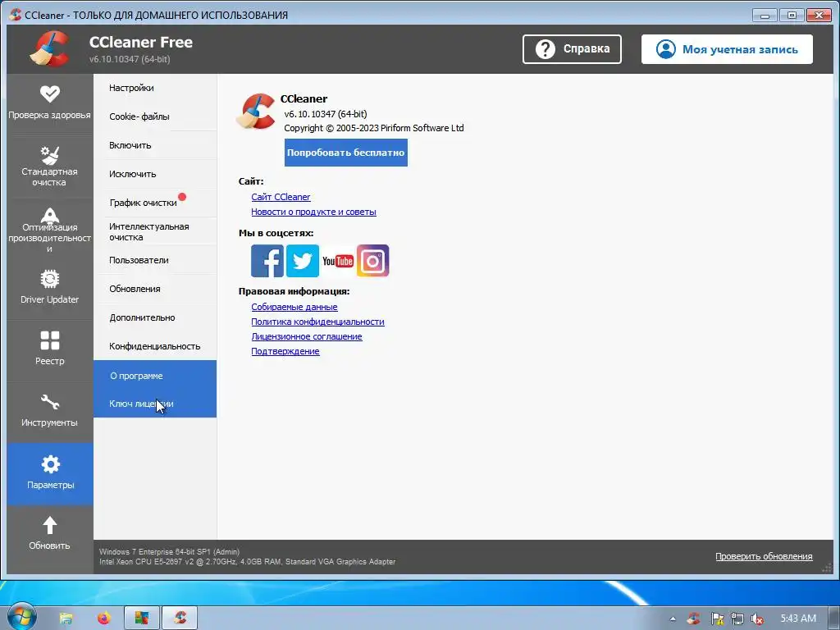Image resolution: width=840 pixels, height=630 pixels.
Task: Click the CCleaner Free header title
Action: tap(141, 43)
